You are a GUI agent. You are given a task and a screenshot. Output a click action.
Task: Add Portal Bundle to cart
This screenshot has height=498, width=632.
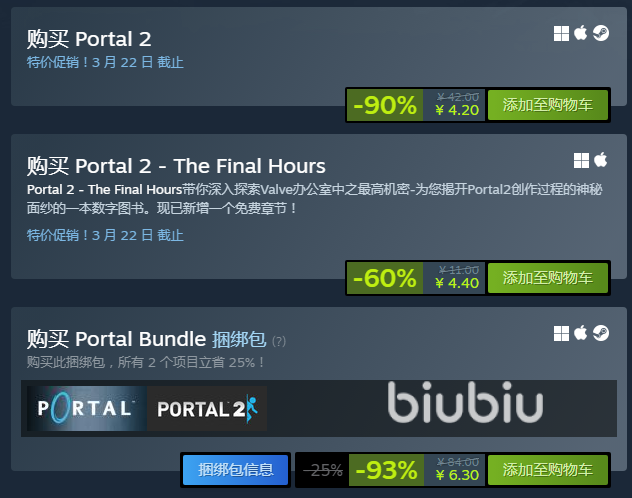point(547,470)
